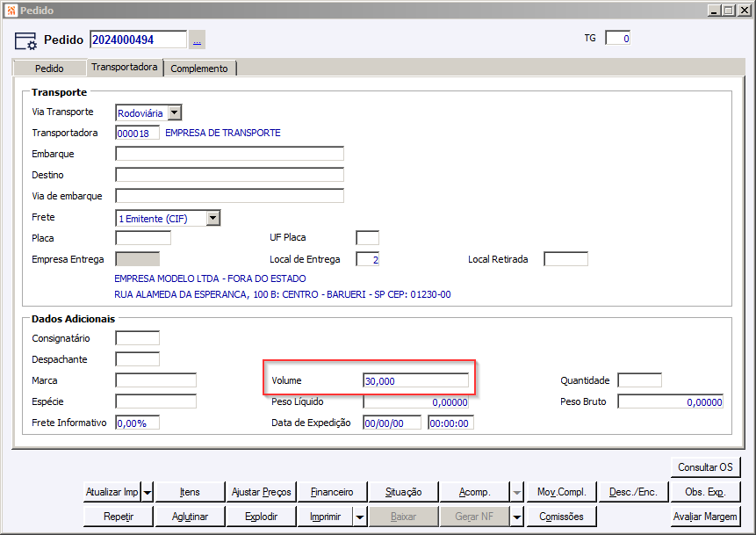The image size is (756, 535).
Task: Click the RUA ALAMEDA DA ESPERANCA address line
Action: [x=283, y=294]
